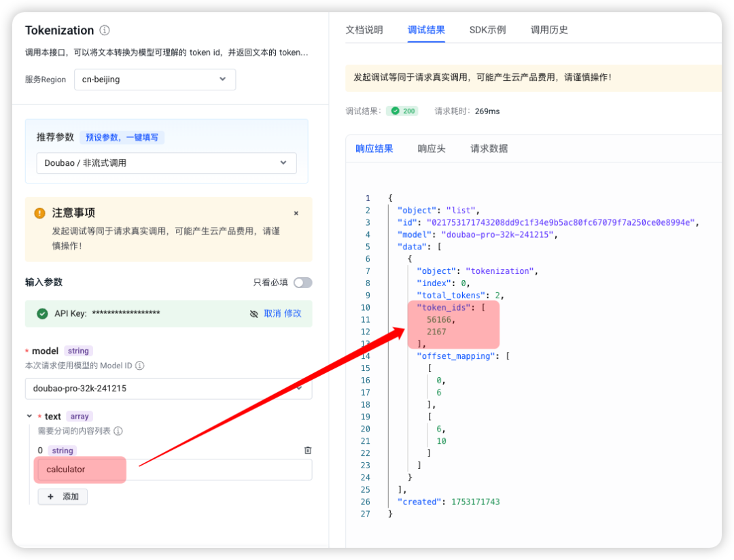
Task: Click line number 27 in response JSON
Action: tap(365, 514)
